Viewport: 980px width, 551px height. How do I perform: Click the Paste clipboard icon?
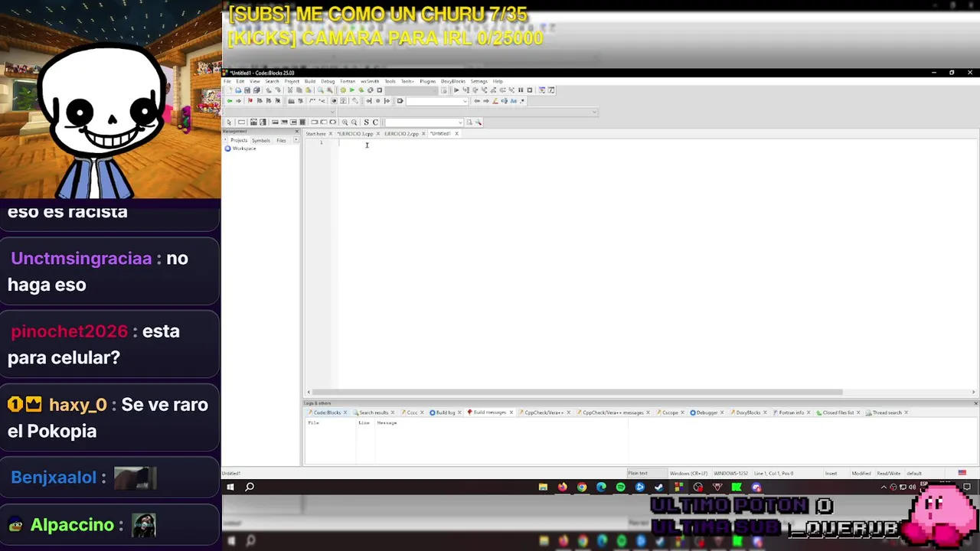[x=308, y=90]
